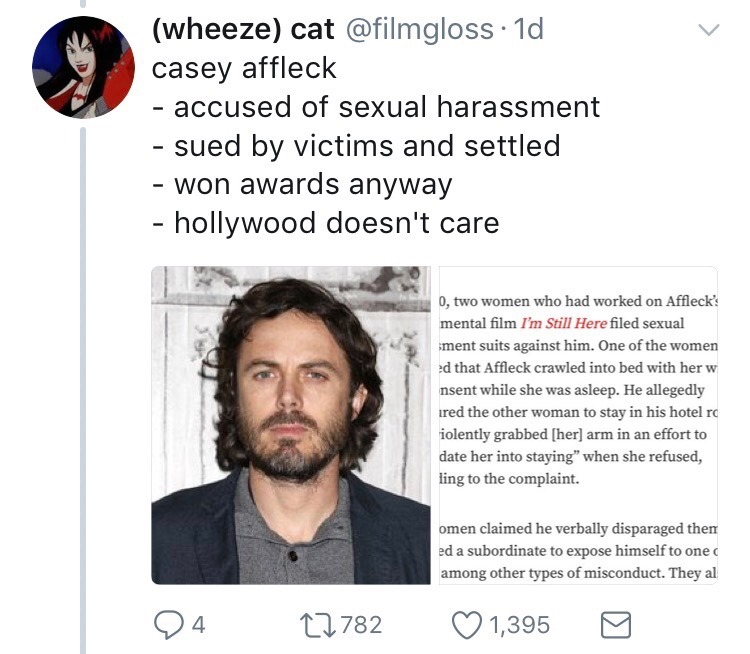Select the "accused of sexual harassment" line
This screenshot has height=654, width=750.
tap(376, 107)
